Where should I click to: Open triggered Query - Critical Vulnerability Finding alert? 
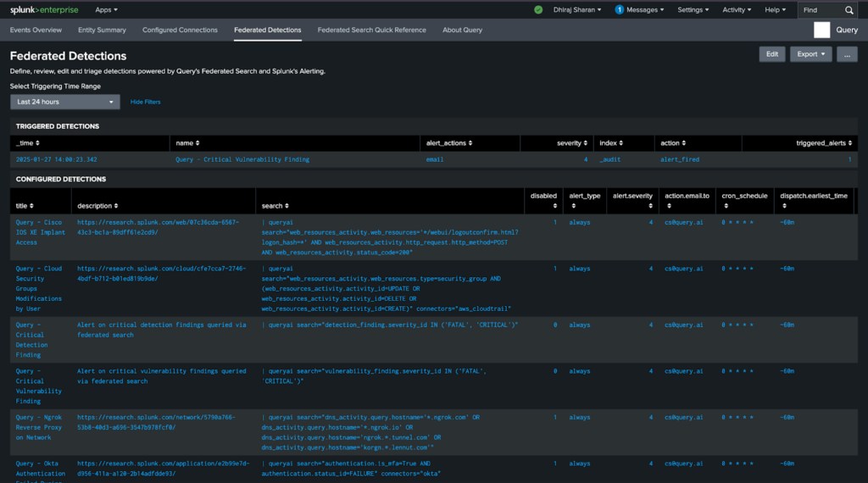coord(242,159)
